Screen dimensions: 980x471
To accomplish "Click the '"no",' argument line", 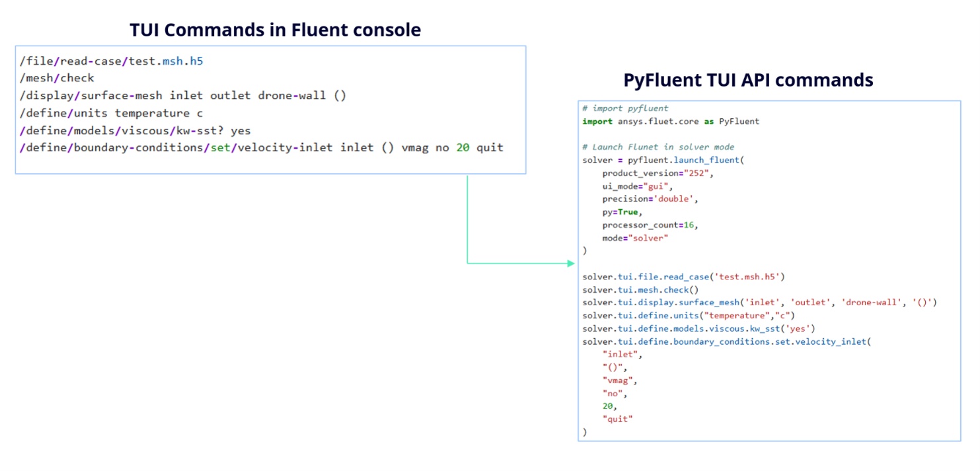I will (615, 393).
